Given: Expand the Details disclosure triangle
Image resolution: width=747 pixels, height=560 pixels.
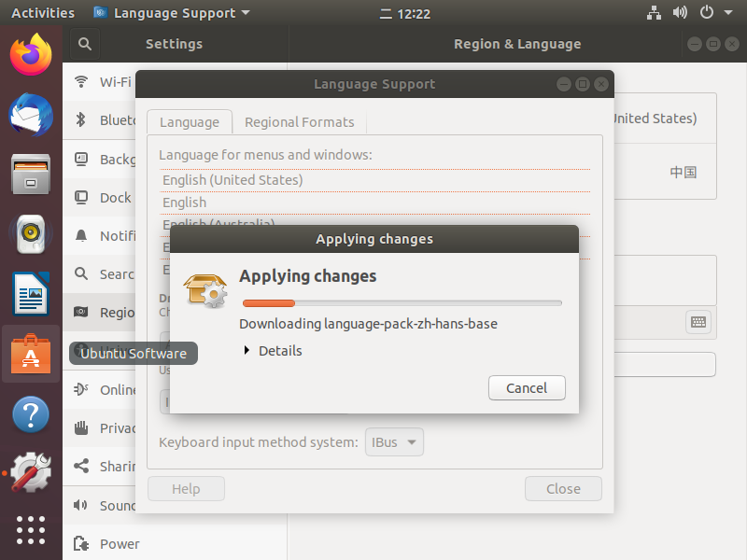Looking at the screenshot, I should (247, 351).
